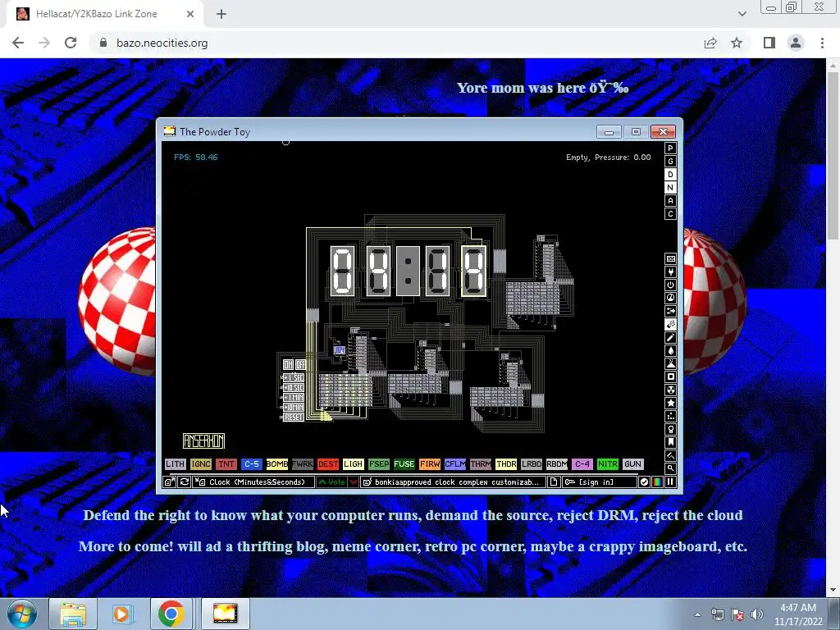Image resolution: width=840 pixels, height=630 pixels.
Task: Open the Tools lightbulb category
Action: tap(670, 429)
